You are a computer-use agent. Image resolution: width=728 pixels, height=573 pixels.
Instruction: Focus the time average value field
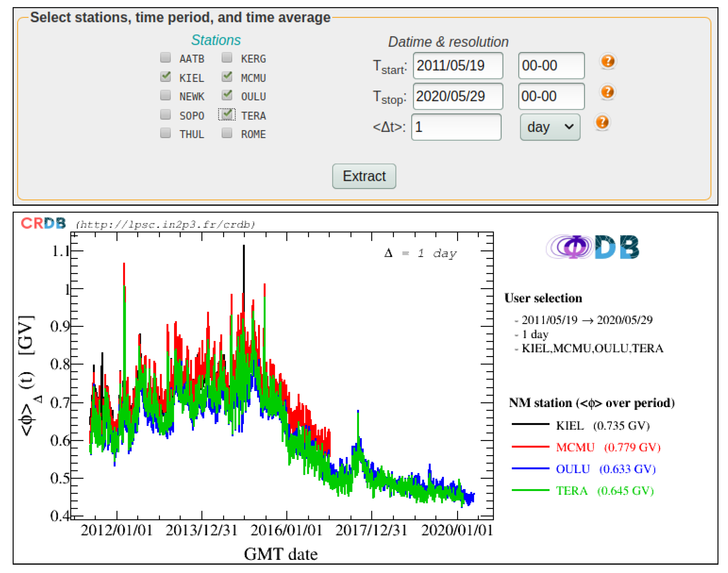(x=456, y=127)
